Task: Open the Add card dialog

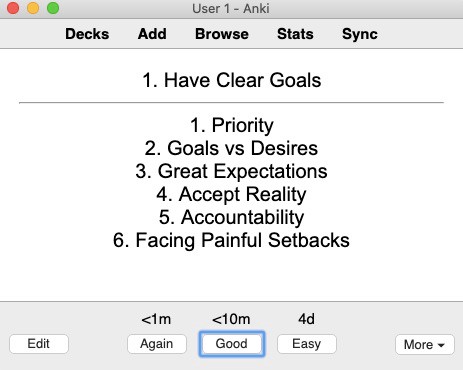Action: click(x=152, y=34)
